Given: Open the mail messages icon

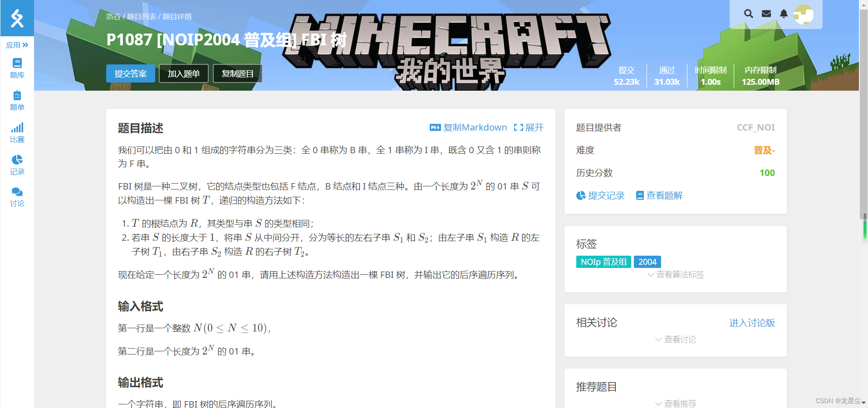Looking at the screenshot, I should click(x=766, y=14).
